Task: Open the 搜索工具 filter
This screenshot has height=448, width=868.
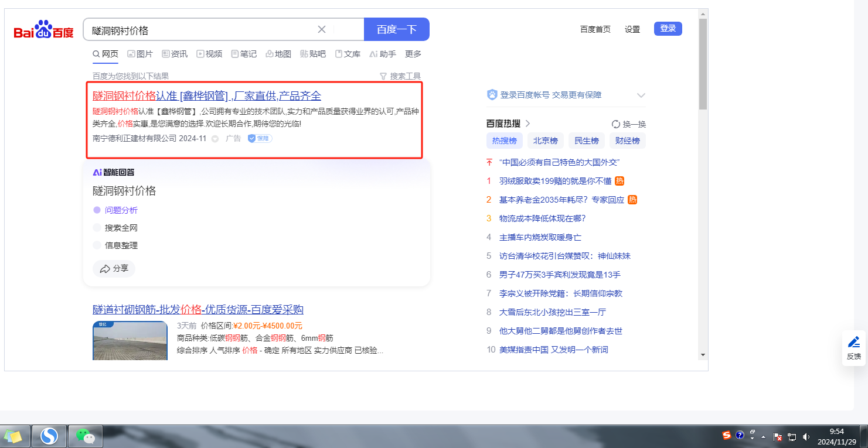Action: (x=400, y=76)
